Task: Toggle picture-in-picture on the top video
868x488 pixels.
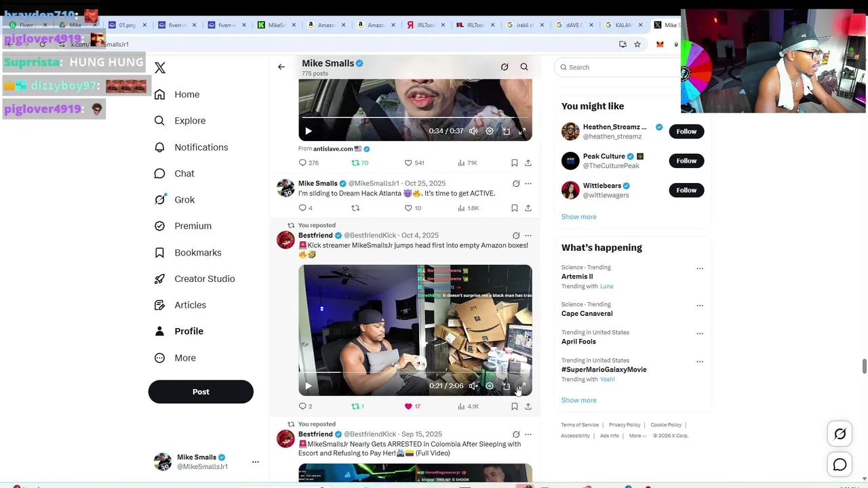Action: point(506,131)
